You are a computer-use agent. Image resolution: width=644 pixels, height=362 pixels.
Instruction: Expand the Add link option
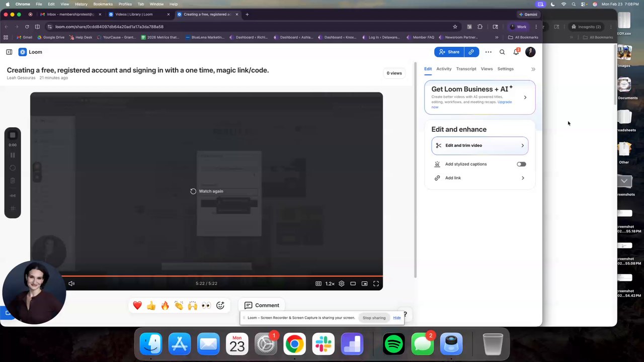[x=479, y=178]
